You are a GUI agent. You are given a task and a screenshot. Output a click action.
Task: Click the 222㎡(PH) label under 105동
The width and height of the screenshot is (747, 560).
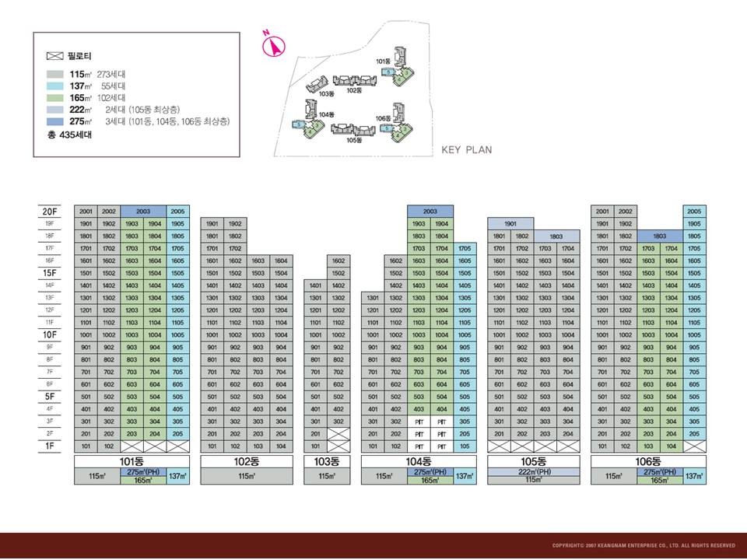[533, 471]
